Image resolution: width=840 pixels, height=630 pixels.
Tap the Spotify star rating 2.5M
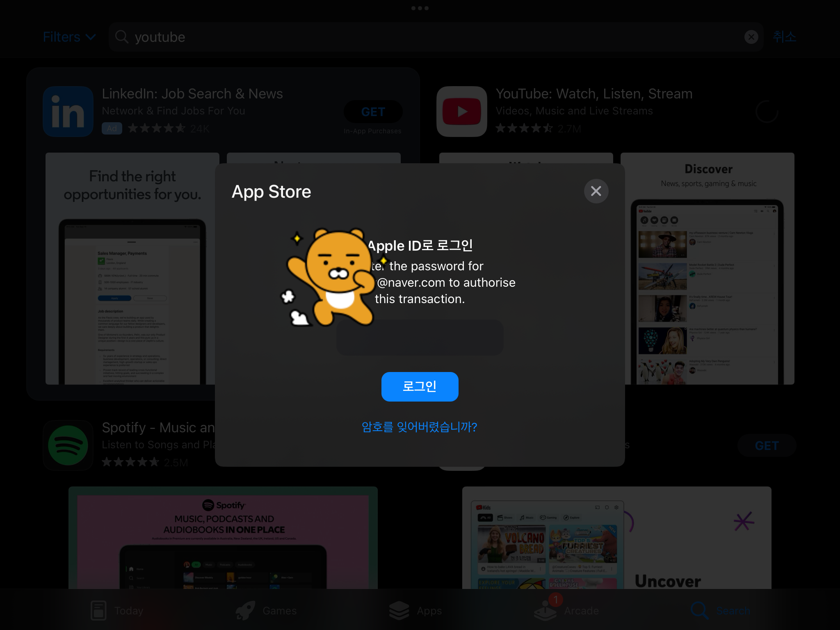click(145, 462)
